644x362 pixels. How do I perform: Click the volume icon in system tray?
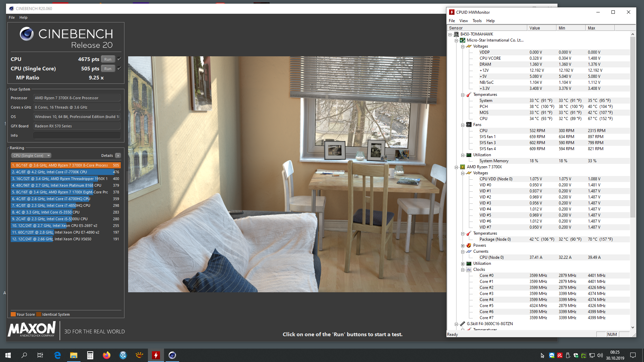600,355
